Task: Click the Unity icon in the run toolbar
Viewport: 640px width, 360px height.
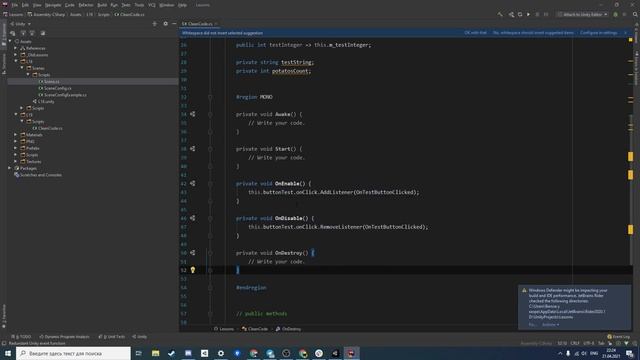Action: tap(511, 14)
